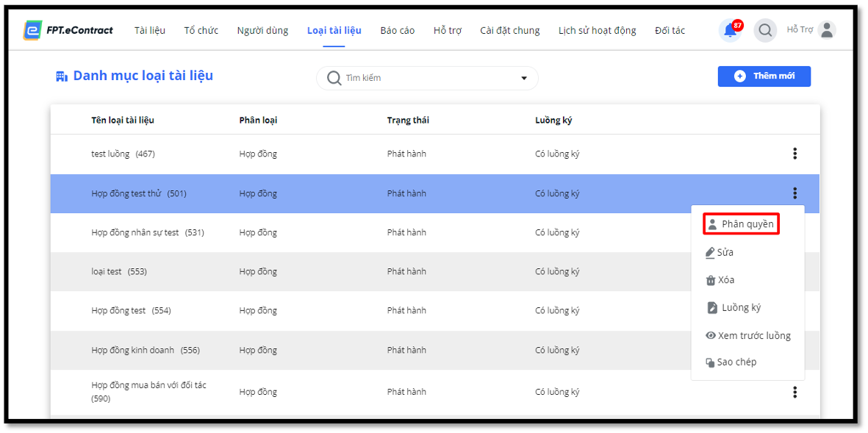Open three-dot menu for Hợp đồng mua bán row
The width and height of the screenshot is (868, 433).
click(x=795, y=392)
